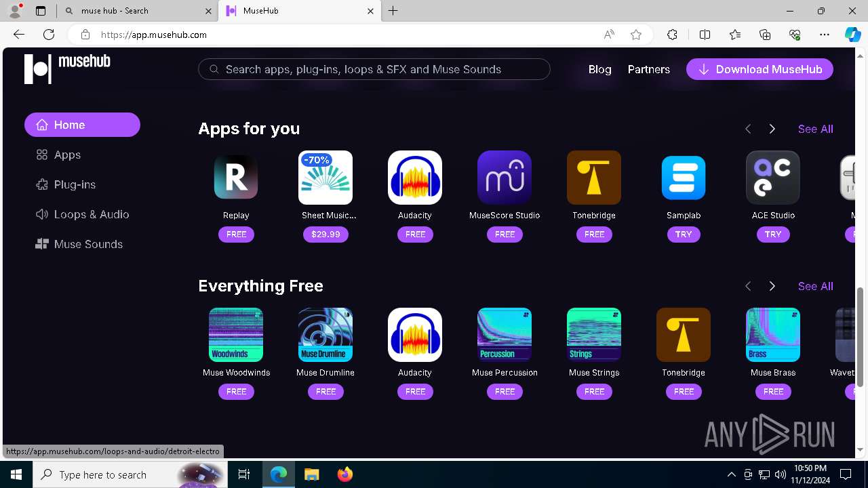Open the Muse Percussion icon

505,335
